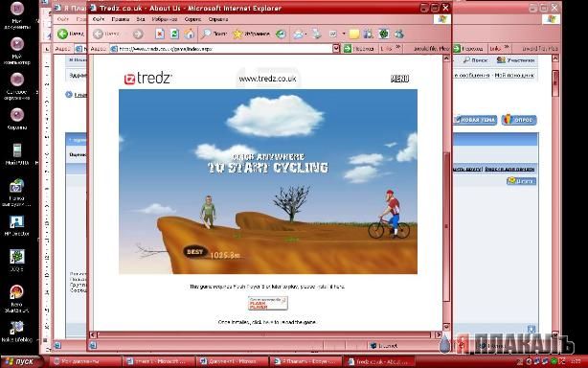The height and width of the screenshot is (368, 588).
Task: Click the horizontal scrollbar left arrow
Action: point(93,334)
